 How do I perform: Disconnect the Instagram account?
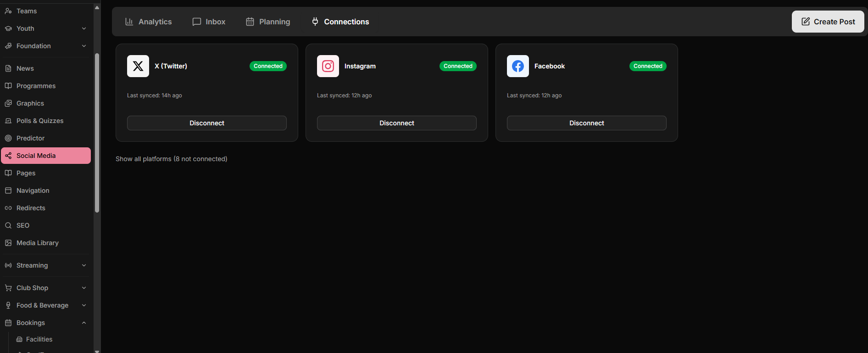(x=397, y=123)
